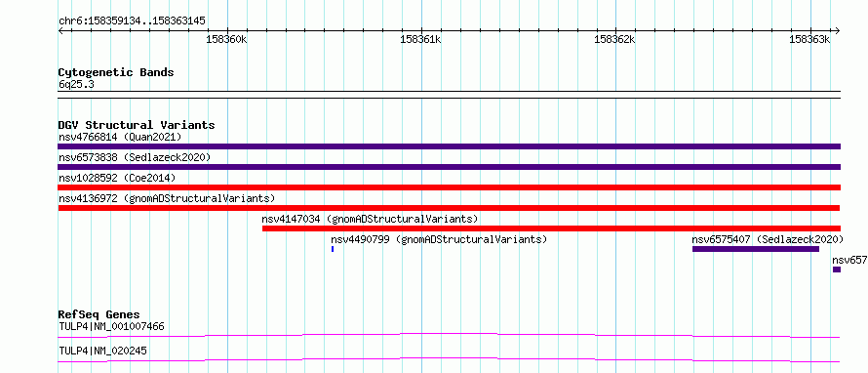868x373 pixels.
Task: Click the nsv4147034 gnomAD variant bar
Action: 551,228
